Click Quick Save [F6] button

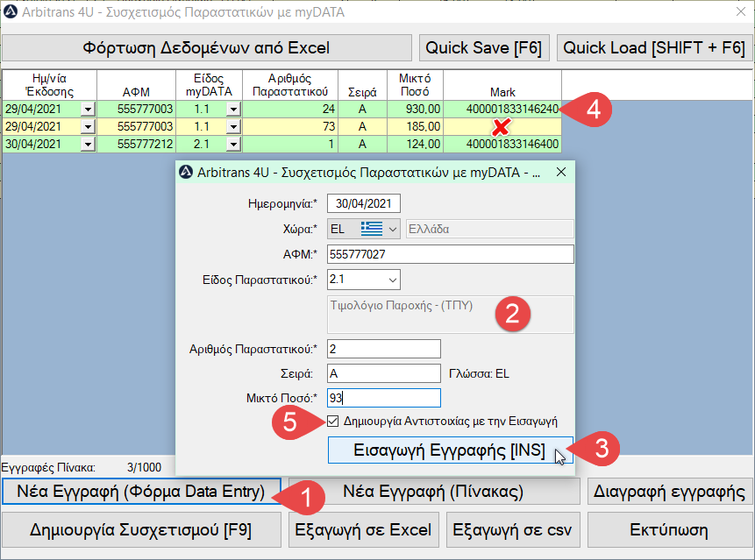[484, 47]
